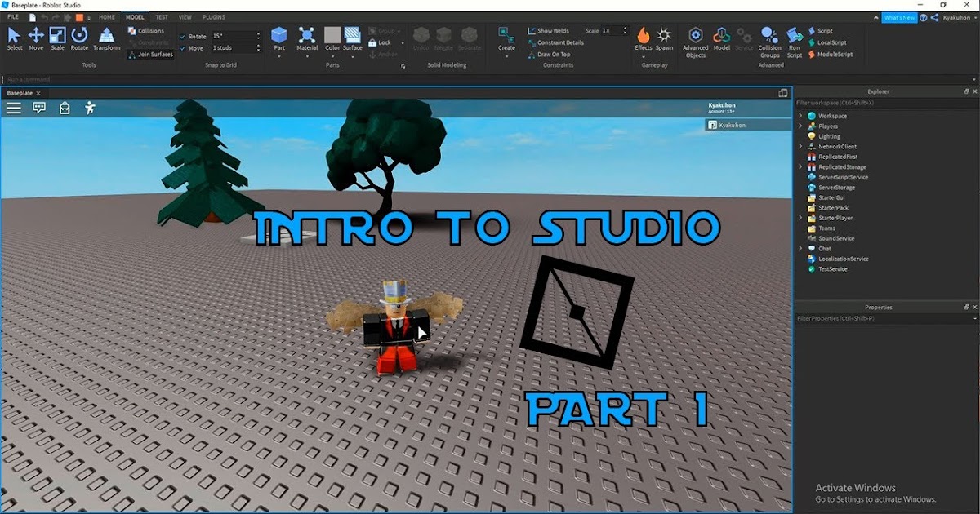Click the Kyakuhon account name
The height and width of the screenshot is (514, 980).
(957, 17)
